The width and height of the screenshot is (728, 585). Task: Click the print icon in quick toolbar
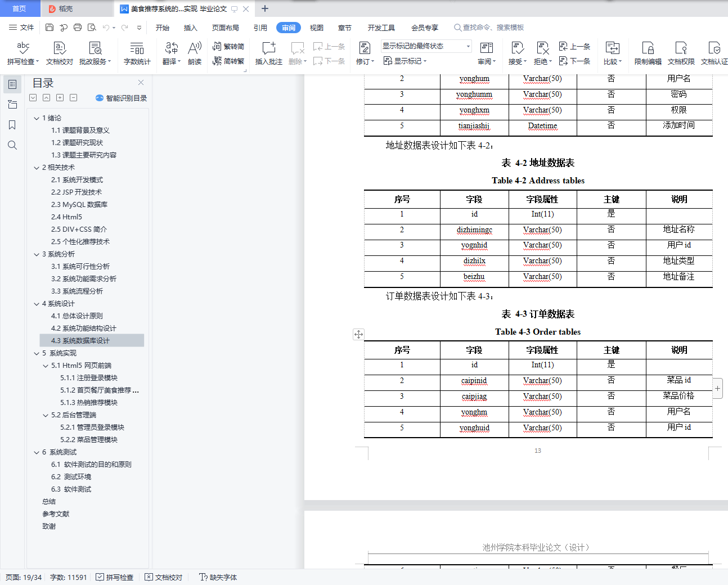click(x=78, y=27)
